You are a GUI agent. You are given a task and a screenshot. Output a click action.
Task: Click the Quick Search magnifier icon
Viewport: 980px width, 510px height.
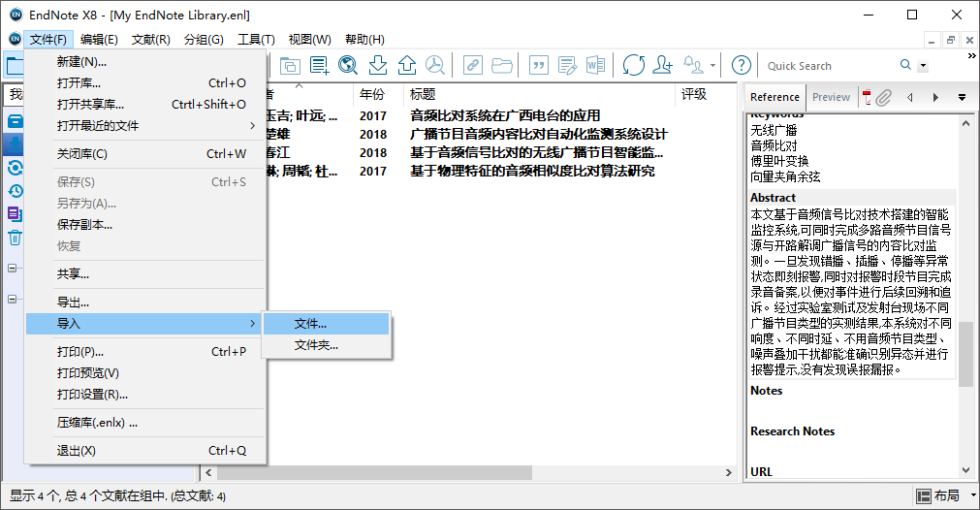[x=905, y=65]
